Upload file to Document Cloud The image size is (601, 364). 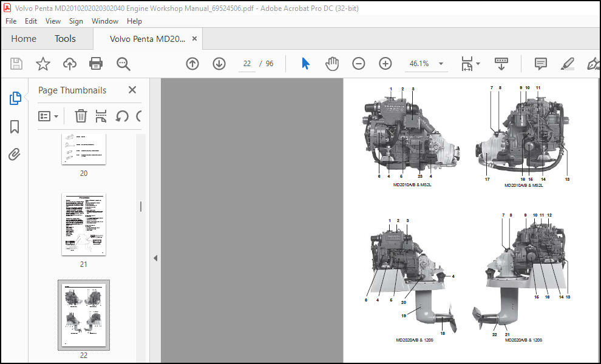(70, 64)
